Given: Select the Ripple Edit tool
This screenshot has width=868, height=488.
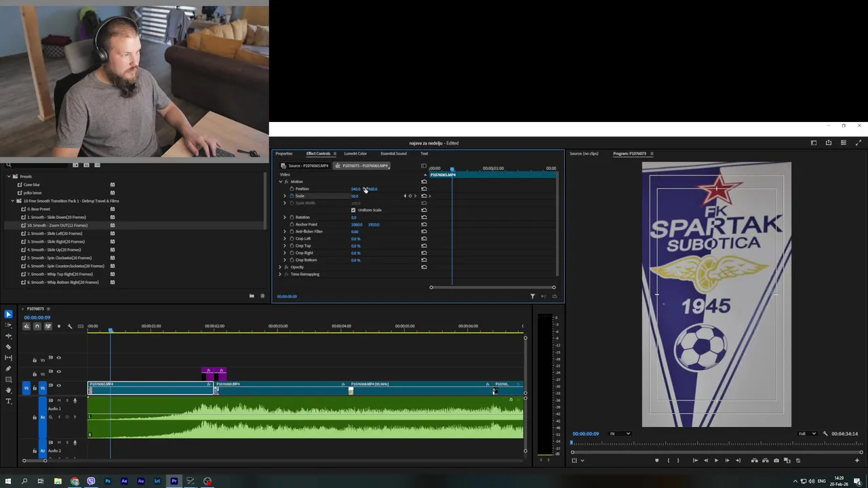Looking at the screenshot, I should click(x=8, y=335).
